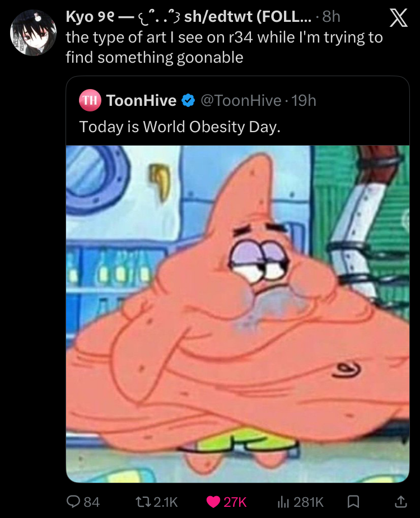Image resolution: width=420 pixels, height=518 pixels.
Task: Click the 19h timestamp on the quoted tweet
Action: [x=304, y=101]
